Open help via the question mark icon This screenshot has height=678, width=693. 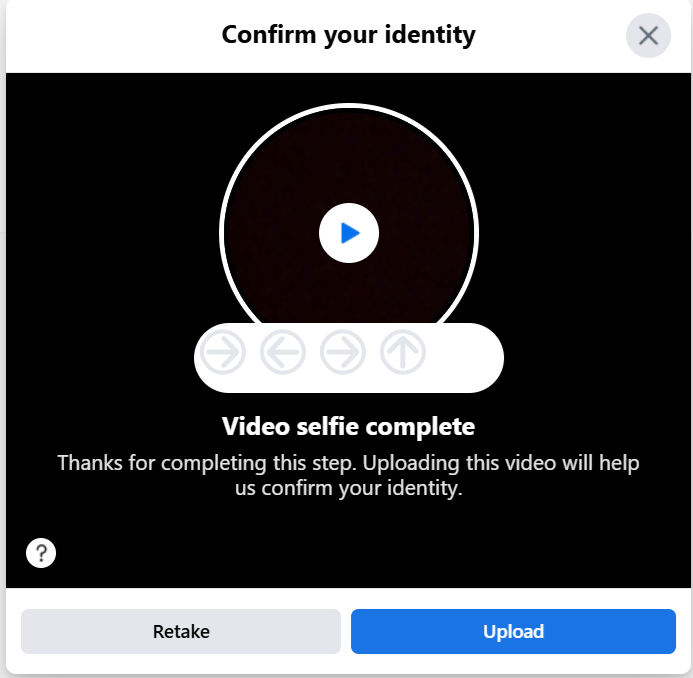pos(41,552)
